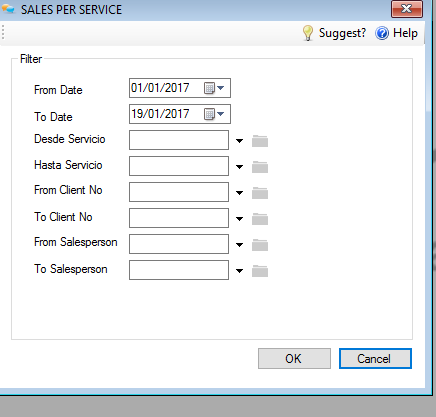Expand the Desde Servicio dropdown arrow
436x417 pixels.
pos(239,141)
